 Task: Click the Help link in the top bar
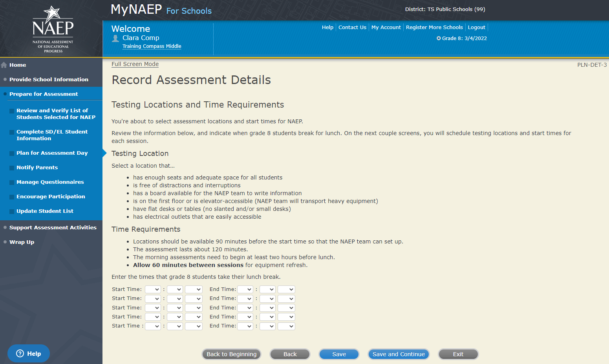click(x=327, y=27)
